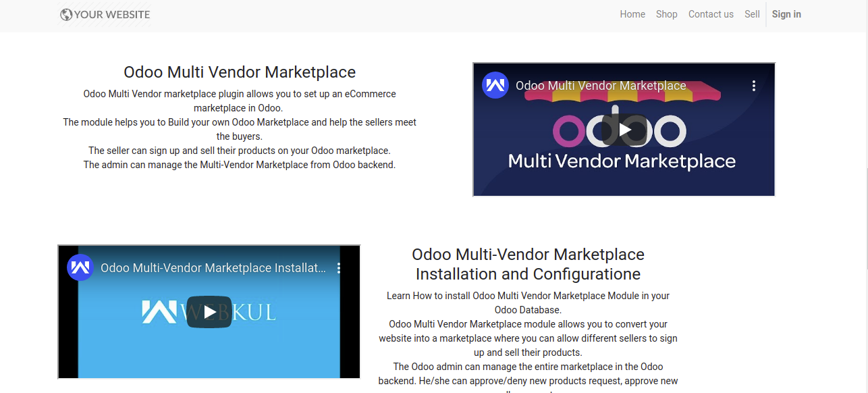This screenshot has width=868, height=393.
Task: Open three-dot menu on the installation video
Action: 338,268
